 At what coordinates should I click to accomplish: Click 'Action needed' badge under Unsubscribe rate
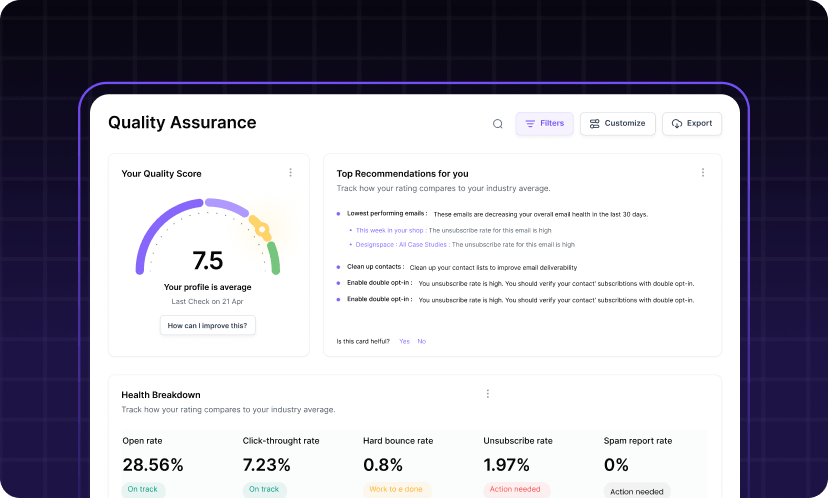click(x=513, y=490)
